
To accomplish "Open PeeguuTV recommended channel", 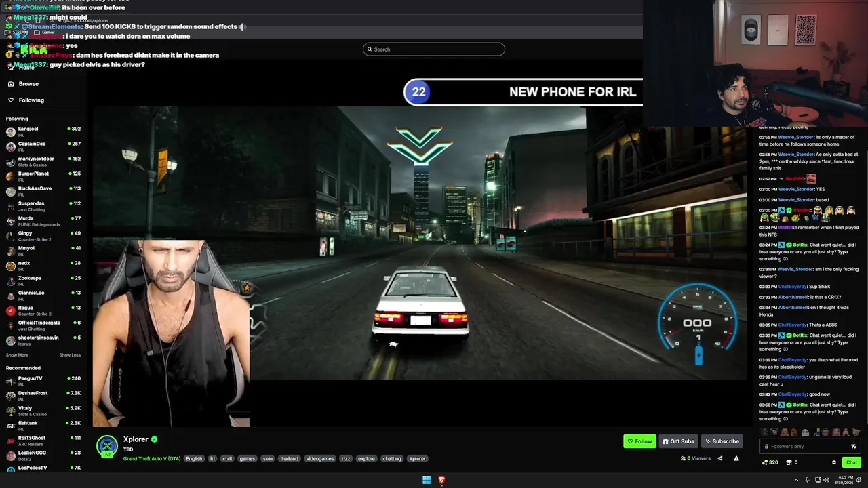I will tap(43, 381).
